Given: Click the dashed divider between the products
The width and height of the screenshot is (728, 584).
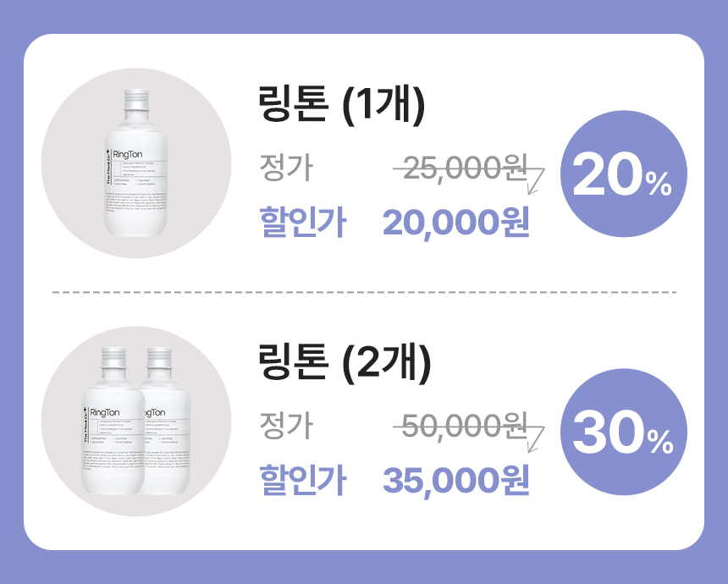Looking at the screenshot, I should (364, 292).
